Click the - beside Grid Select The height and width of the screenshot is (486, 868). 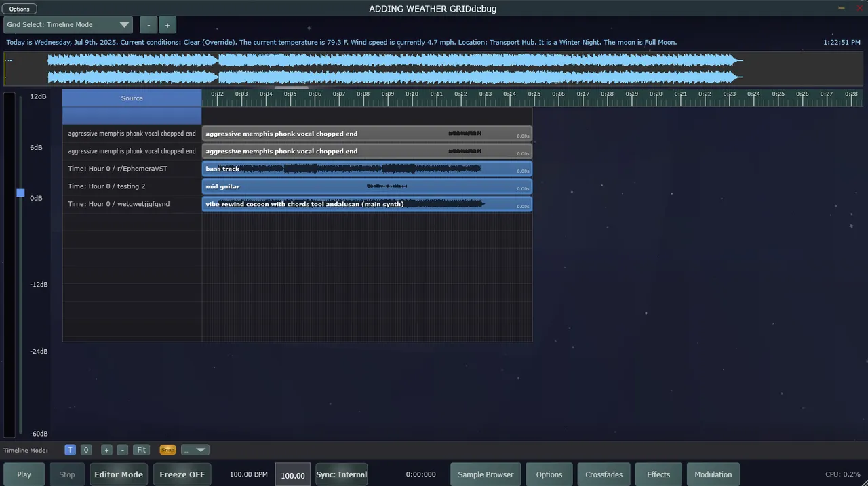pos(148,24)
